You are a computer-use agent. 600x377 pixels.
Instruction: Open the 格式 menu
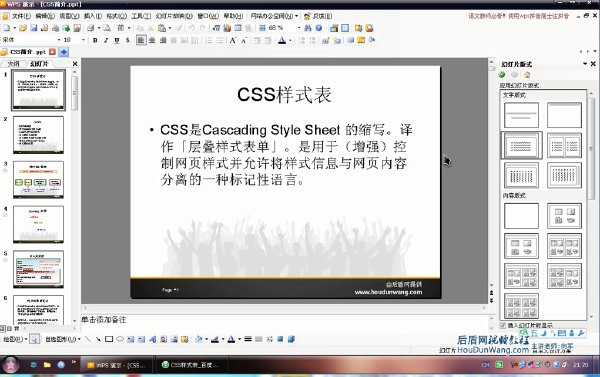pyautogui.click(x=116, y=16)
